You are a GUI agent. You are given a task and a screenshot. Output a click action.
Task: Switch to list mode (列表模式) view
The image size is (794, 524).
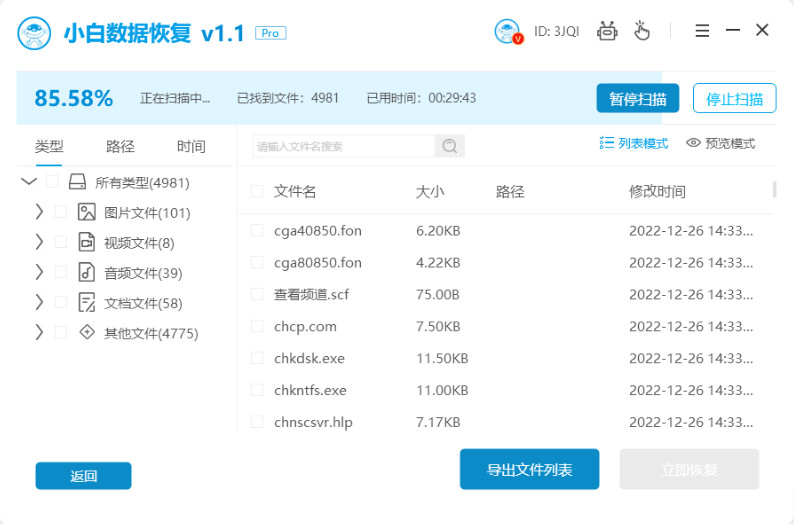click(x=634, y=143)
